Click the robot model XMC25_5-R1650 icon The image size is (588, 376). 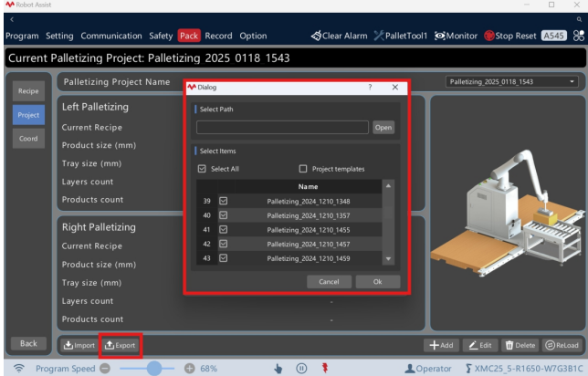468,369
